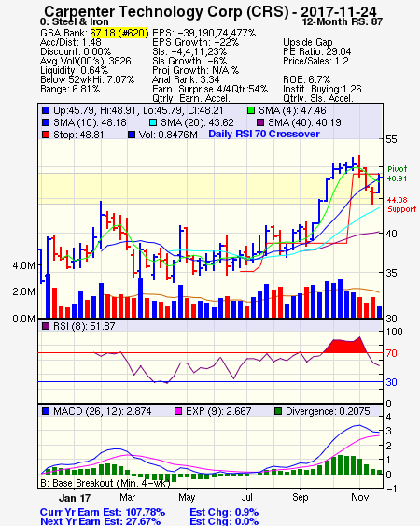Click the EPS: -39,190,74,477% line
The width and height of the screenshot is (420, 526).
tap(203, 33)
